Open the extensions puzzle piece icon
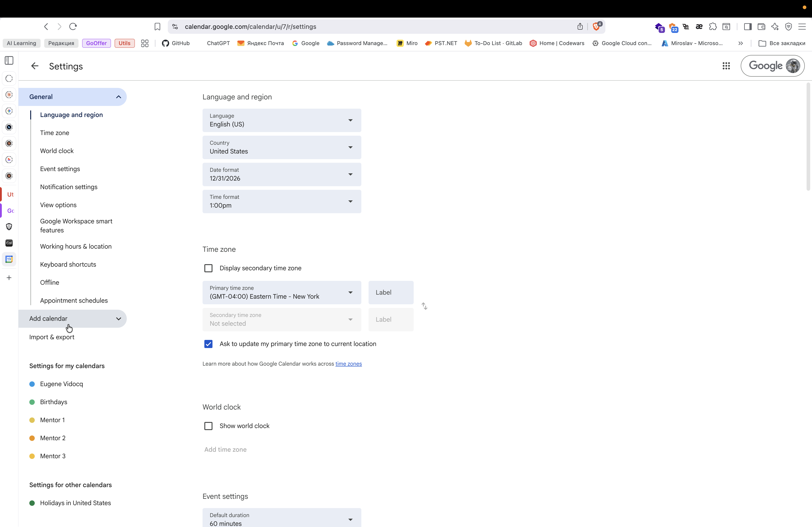 coord(713,27)
